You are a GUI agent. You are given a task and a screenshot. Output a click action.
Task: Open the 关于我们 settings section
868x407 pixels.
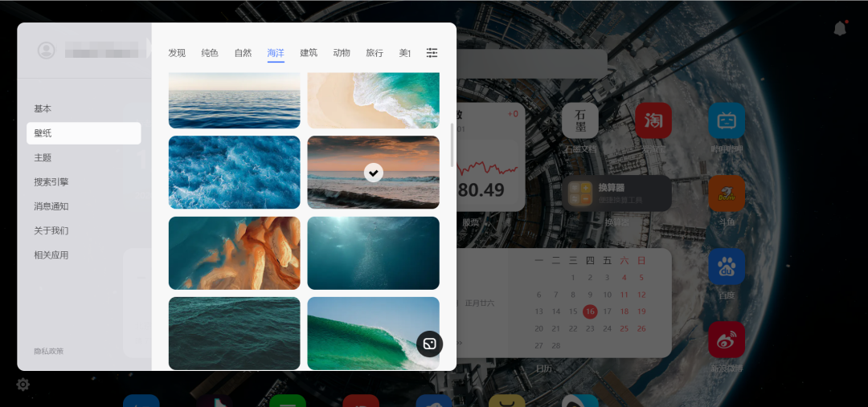(x=84, y=230)
